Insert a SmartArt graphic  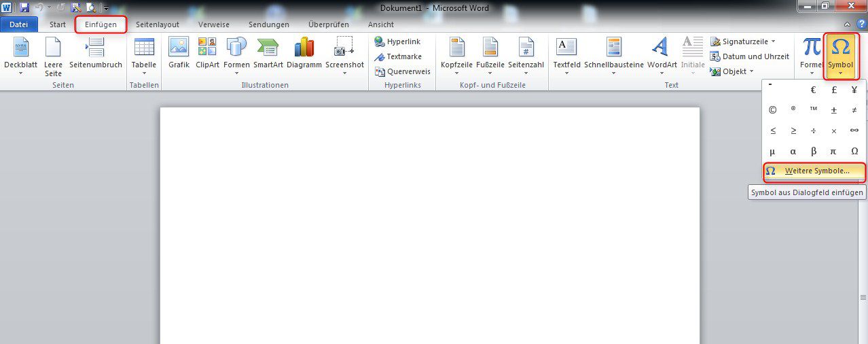[x=268, y=53]
